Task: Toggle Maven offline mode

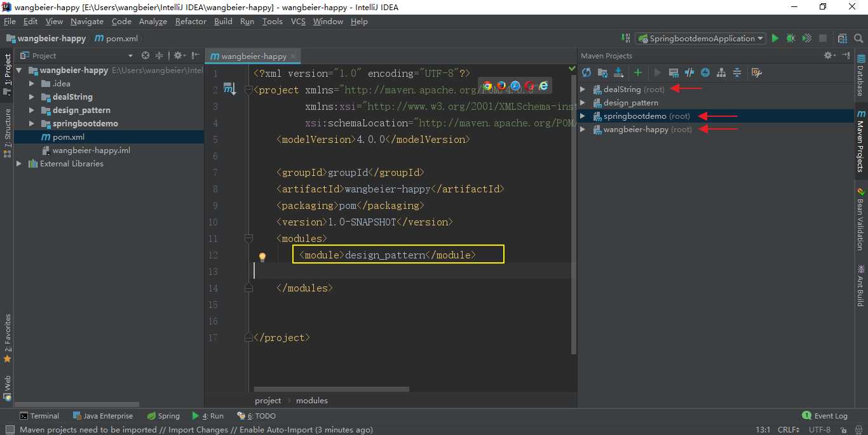Action: point(689,72)
